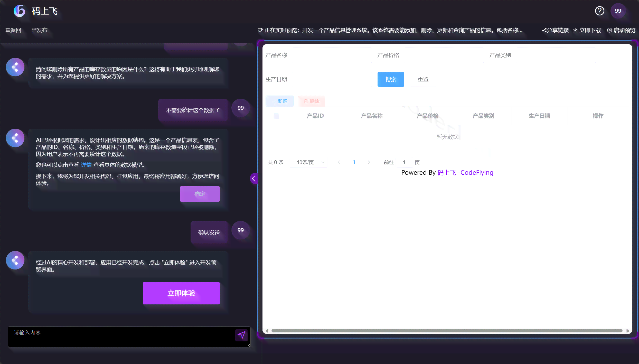Click the 共 0 条 total count
Viewport: 639px width, 364px height.
275,162
